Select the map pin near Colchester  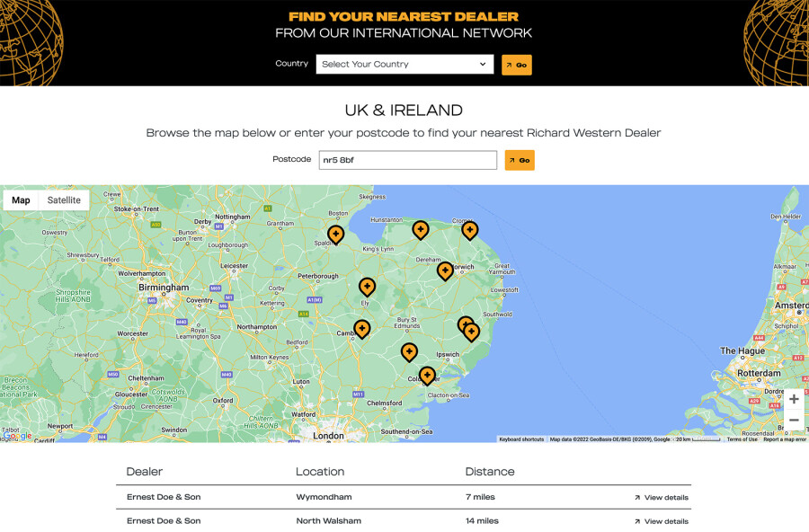[427, 376]
